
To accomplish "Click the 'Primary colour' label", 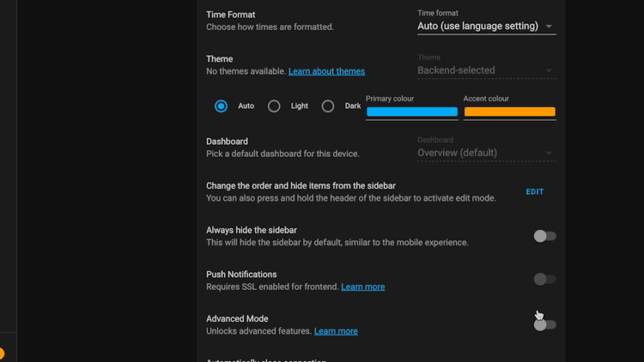I will point(389,99).
